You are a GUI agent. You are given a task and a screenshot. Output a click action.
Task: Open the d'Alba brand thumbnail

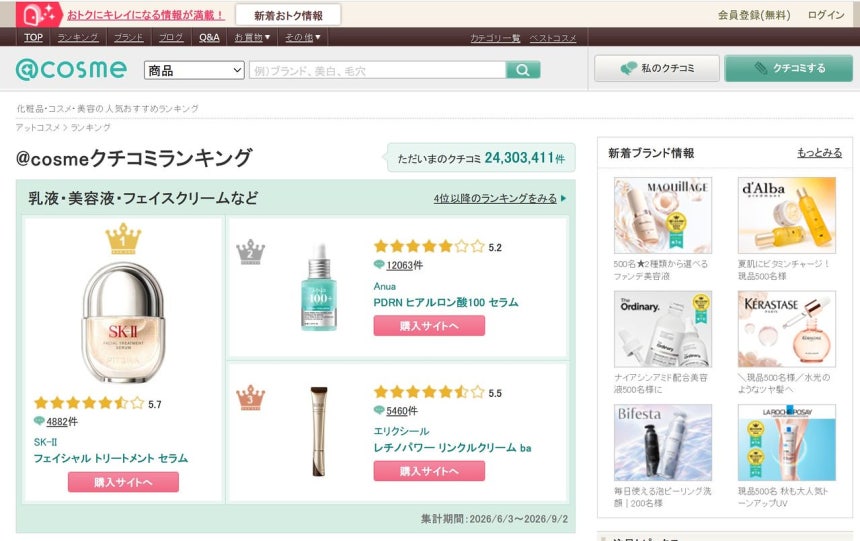pyautogui.click(x=787, y=215)
